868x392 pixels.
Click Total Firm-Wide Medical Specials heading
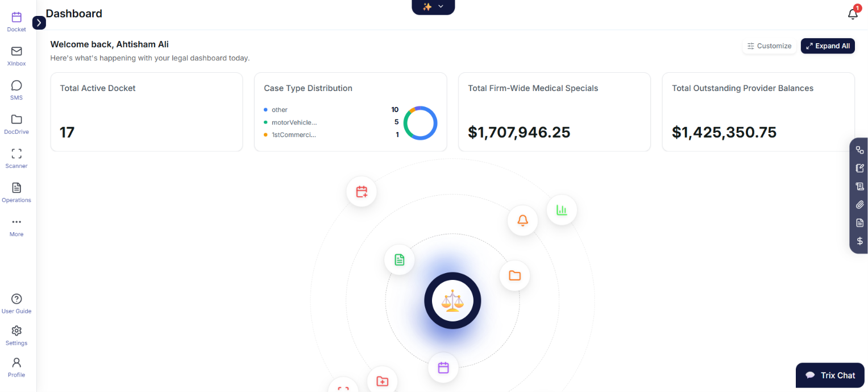coord(533,88)
